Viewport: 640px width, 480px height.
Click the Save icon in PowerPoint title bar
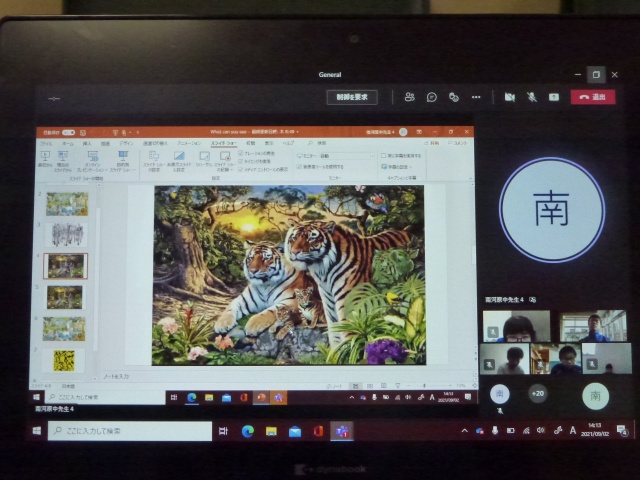83,133
